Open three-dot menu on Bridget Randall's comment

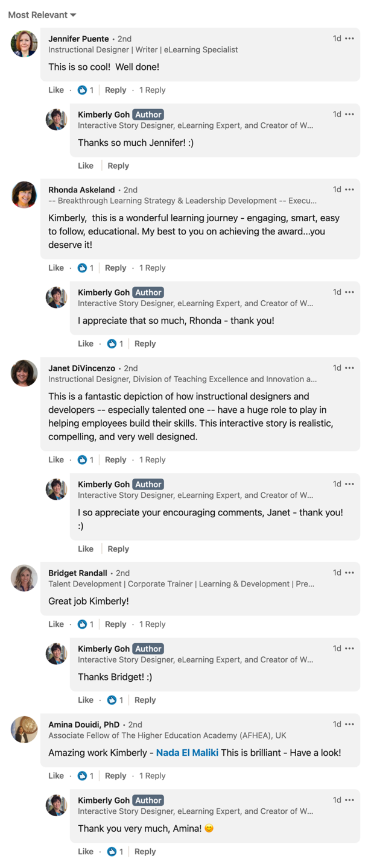(349, 573)
